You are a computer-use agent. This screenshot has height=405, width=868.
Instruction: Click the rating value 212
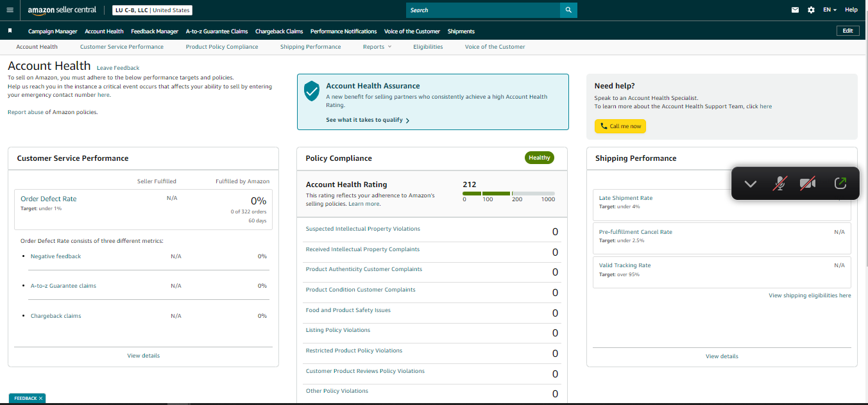[470, 184]
